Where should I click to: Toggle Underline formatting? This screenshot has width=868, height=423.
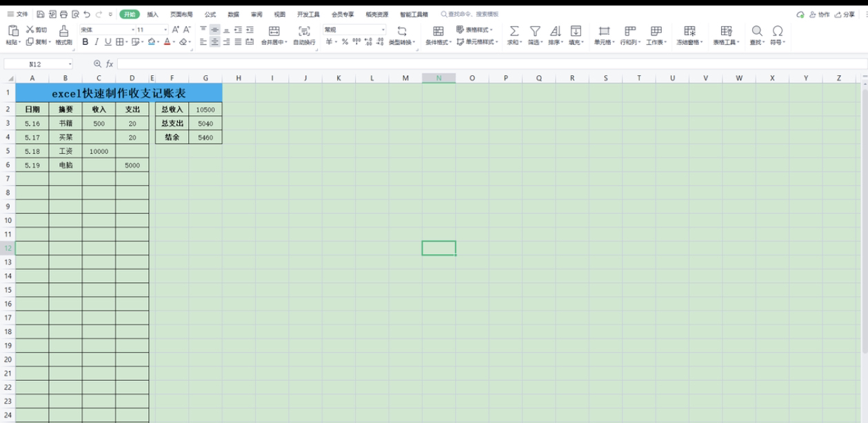click(x=108, y=42)
